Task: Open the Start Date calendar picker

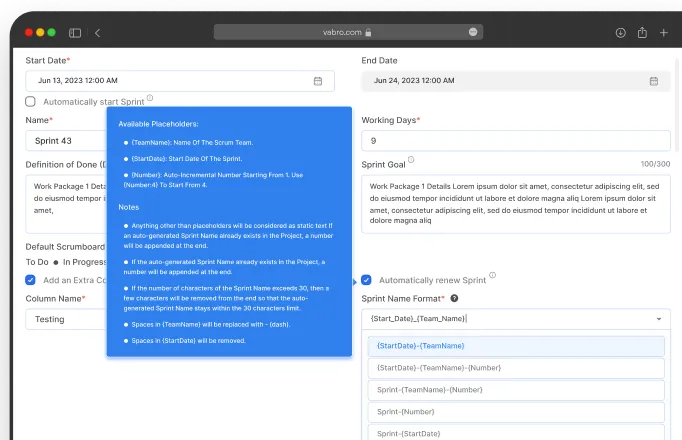Action: (x=318, y=81)
